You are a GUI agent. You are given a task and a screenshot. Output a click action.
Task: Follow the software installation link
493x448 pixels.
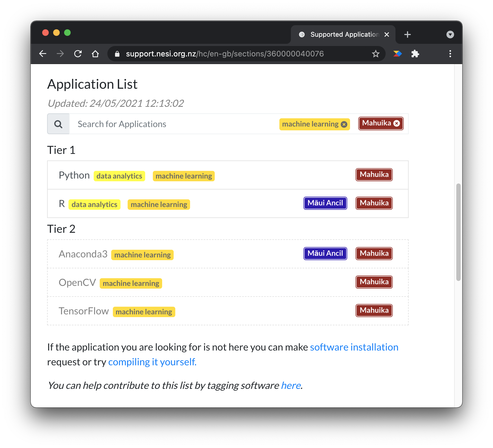pyautogui.click(x=354, y=347)
